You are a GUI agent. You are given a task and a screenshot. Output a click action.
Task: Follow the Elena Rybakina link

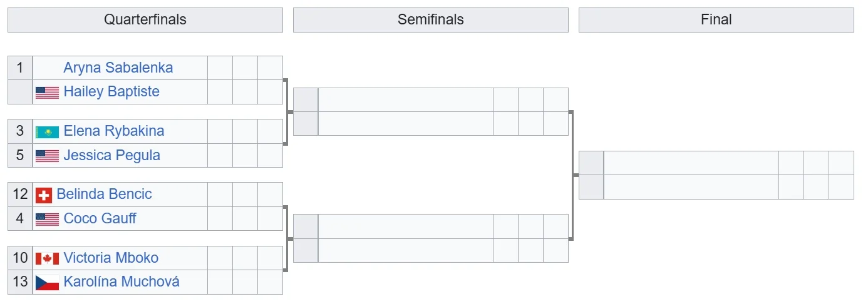tap(114, 131)
